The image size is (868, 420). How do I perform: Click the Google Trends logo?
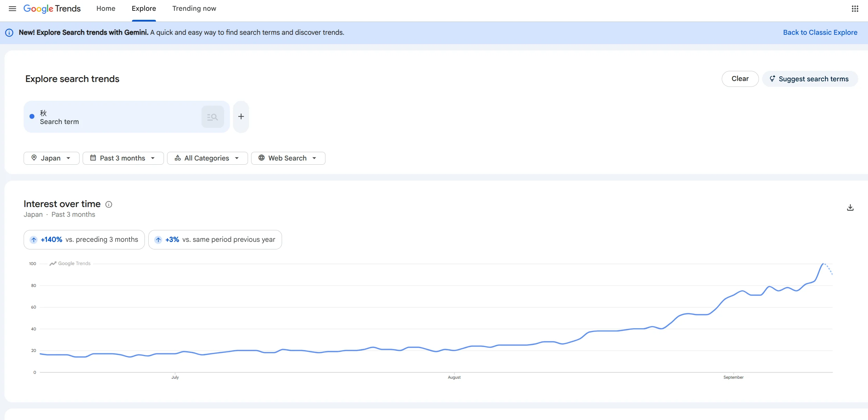click(52, 9)
